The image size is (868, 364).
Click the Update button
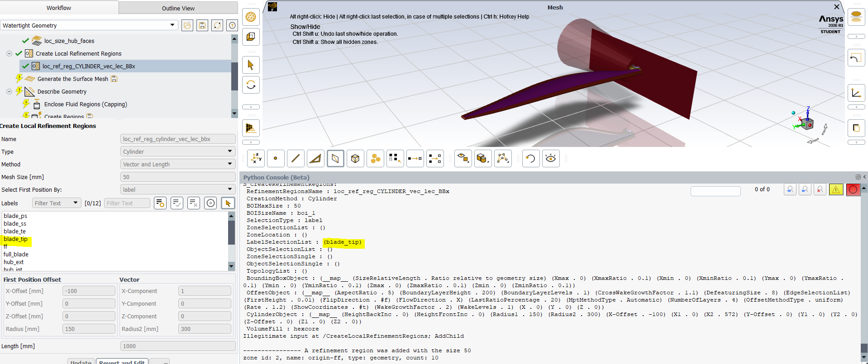81,362
